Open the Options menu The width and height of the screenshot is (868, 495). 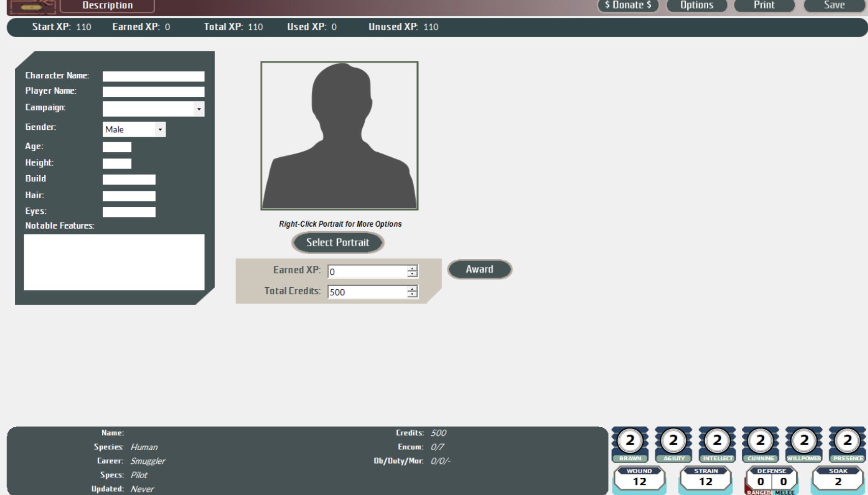(696, 6)
